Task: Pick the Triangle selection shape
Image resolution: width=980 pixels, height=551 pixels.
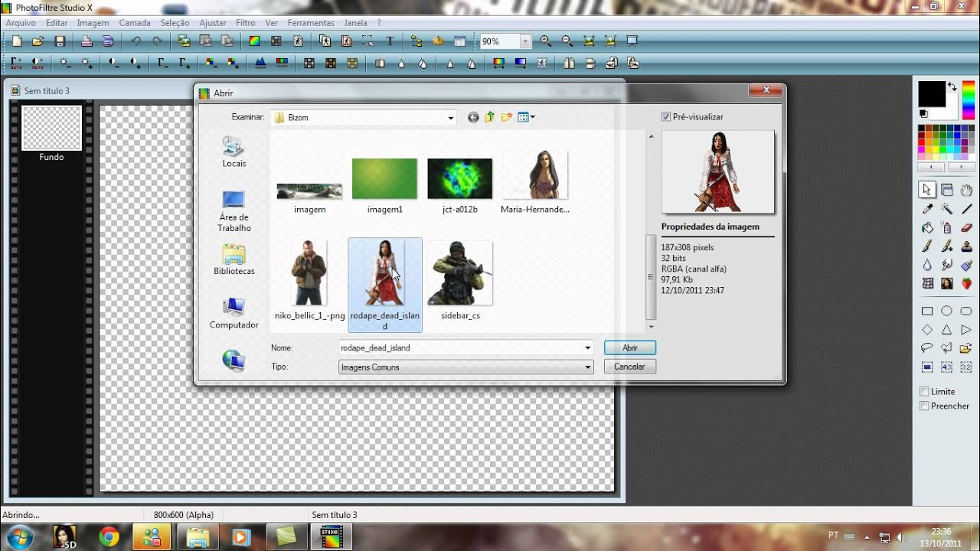Action: (947, 330)
